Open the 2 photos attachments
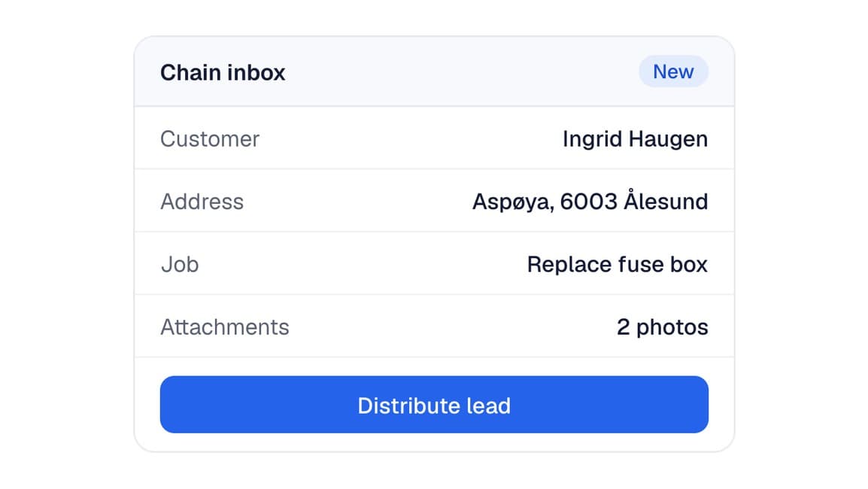The image size is (868, 489). pyautogui.click(x=663, y=327)
